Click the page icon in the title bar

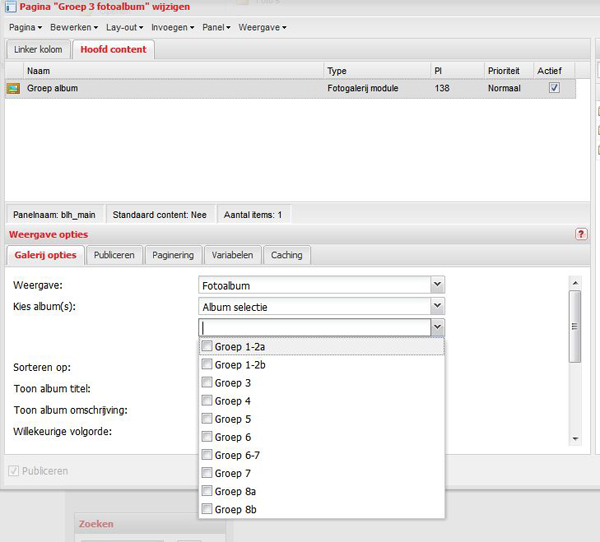(10, 7)
